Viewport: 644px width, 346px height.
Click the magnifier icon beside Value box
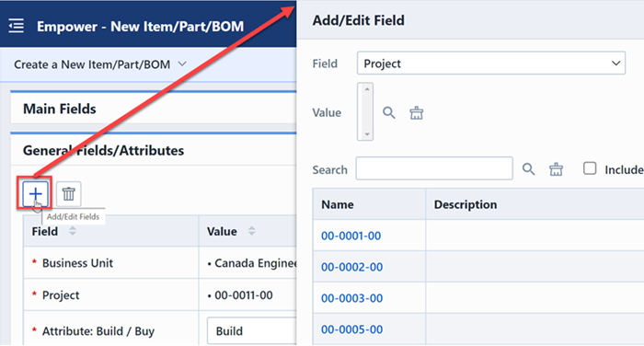pos(389,112)
